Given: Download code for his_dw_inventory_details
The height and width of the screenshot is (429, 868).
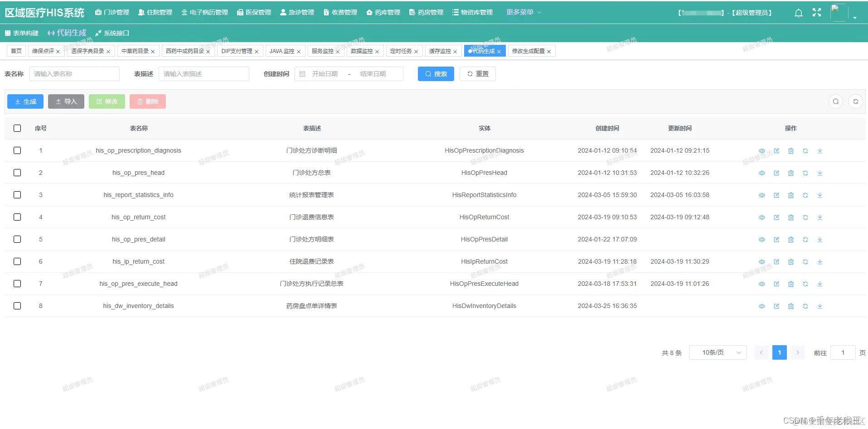Looking at the screenshot, I should point(820,306).
